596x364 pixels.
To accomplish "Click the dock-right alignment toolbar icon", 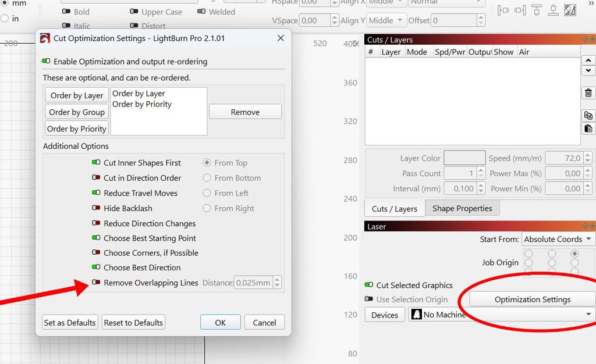I will pyautogui.click(x=520, y=10).
